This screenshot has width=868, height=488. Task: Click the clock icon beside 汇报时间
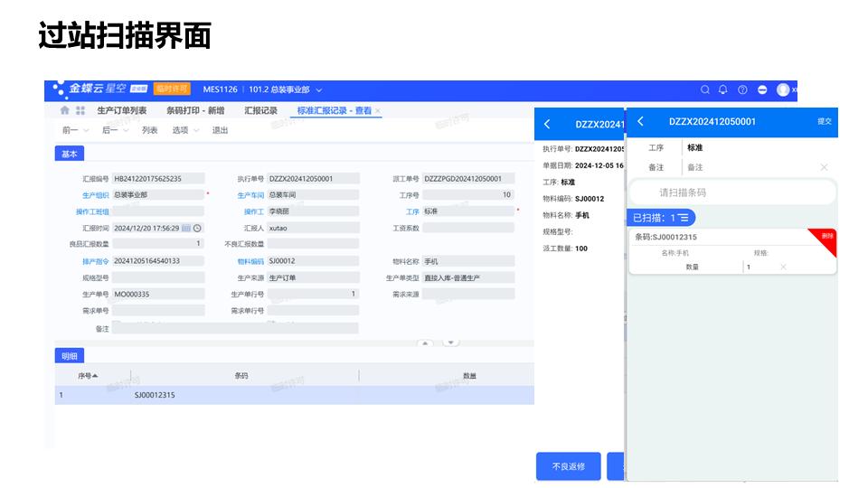coord(197,228)
